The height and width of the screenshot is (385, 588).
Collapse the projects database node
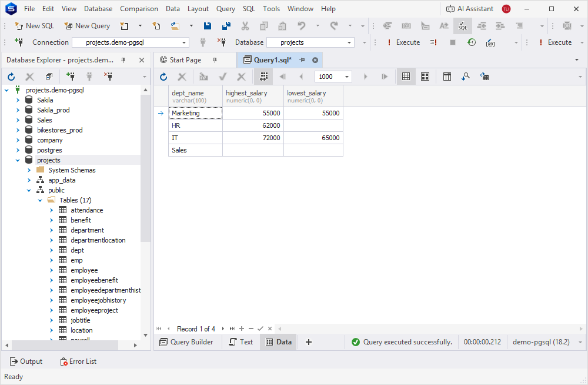[18, 160]
